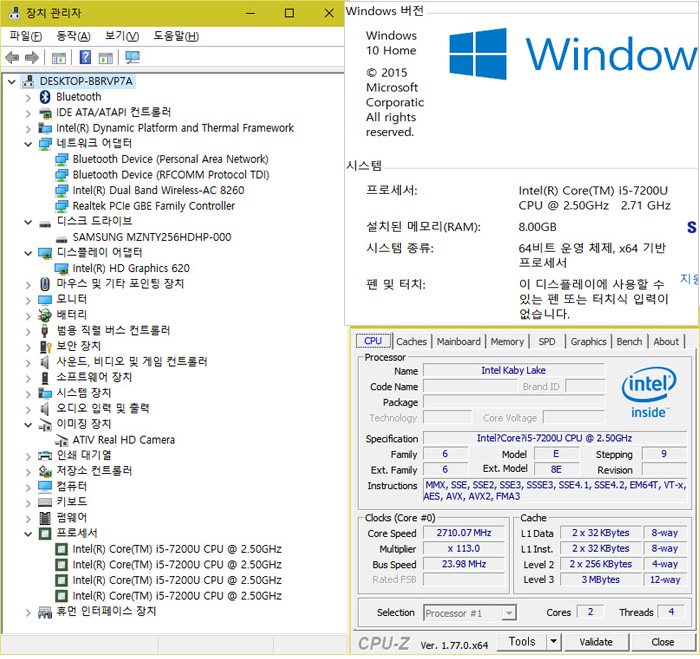Select Intel(R) Dual Band Wireless-AC 8260 adapter
Screen dimensions: 700x659
(157, 190)
